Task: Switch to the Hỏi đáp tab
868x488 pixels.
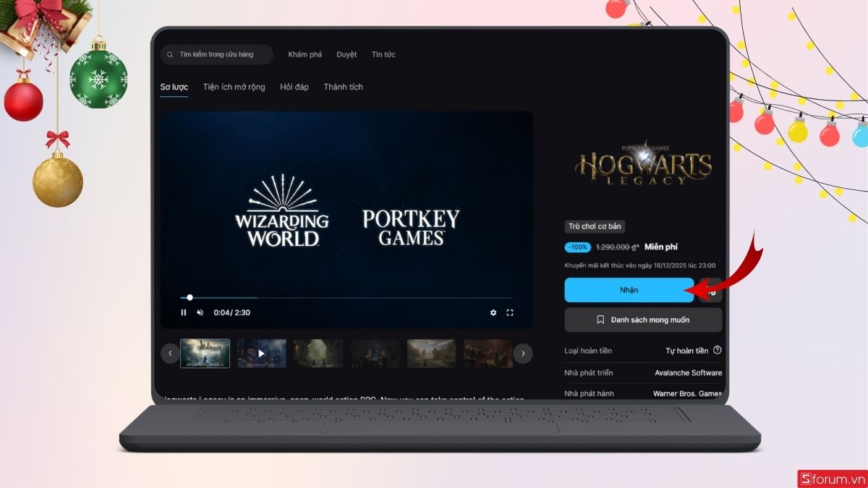Action: click(x=294, y=87)
